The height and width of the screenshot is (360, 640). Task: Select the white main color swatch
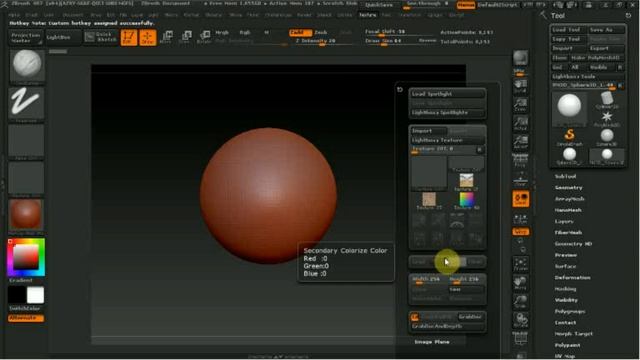pyautogui.click(x=36, y=295)
